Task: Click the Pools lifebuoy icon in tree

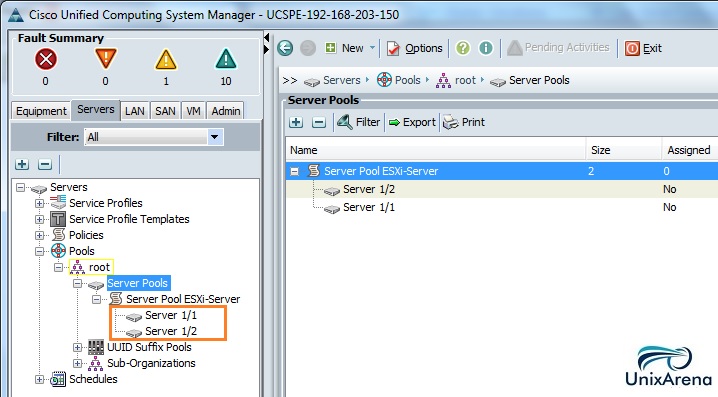Action: click(x=58, y=251)
